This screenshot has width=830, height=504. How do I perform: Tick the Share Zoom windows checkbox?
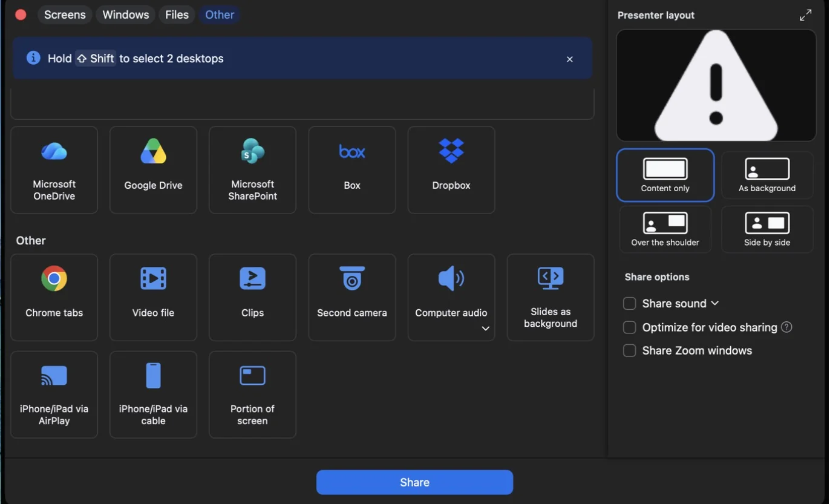click(x=630, y=350)
